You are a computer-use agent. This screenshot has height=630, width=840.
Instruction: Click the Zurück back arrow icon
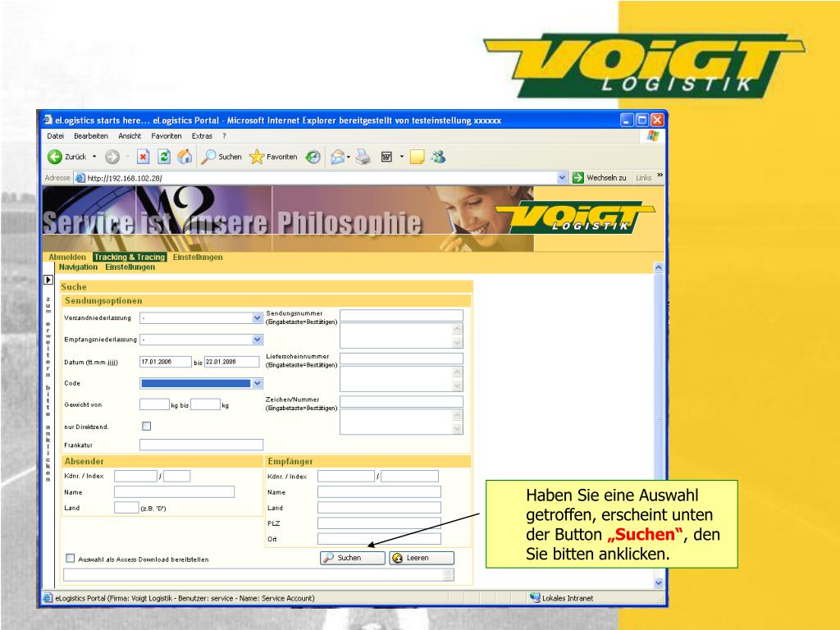coord(55,157)
